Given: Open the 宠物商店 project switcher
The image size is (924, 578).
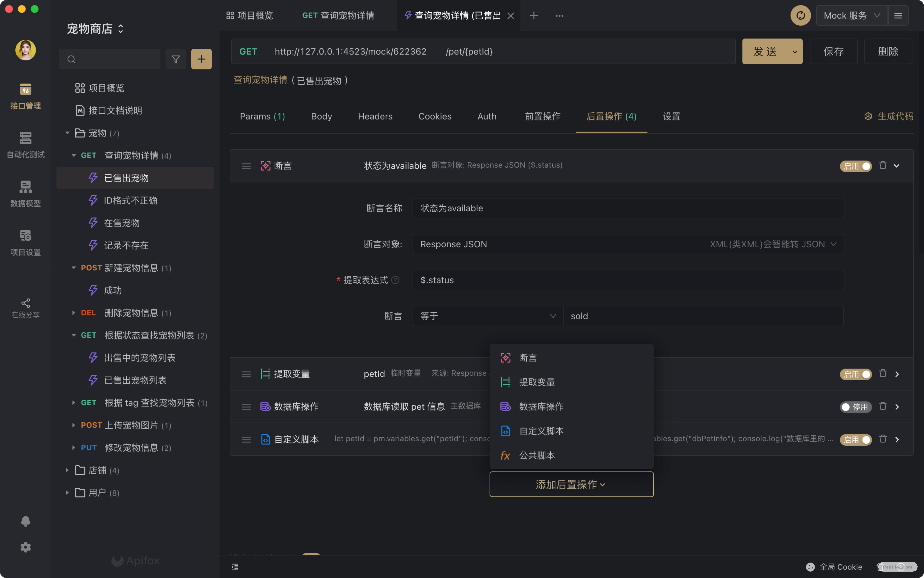Looking at the screenshot, I should [95, 29].
